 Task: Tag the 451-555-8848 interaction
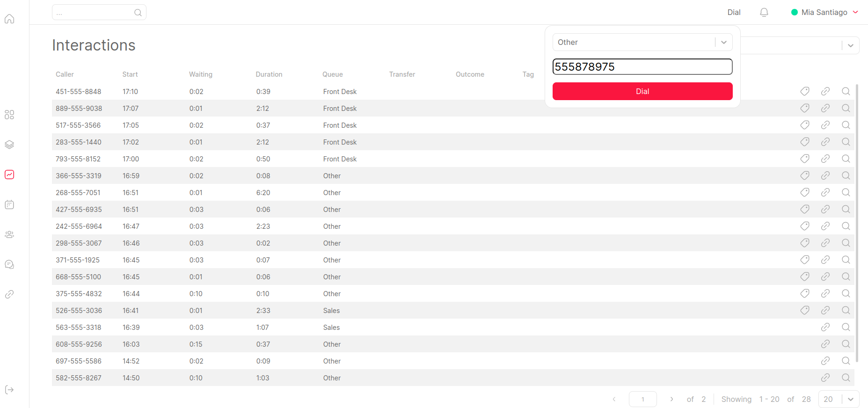[805, 91]
